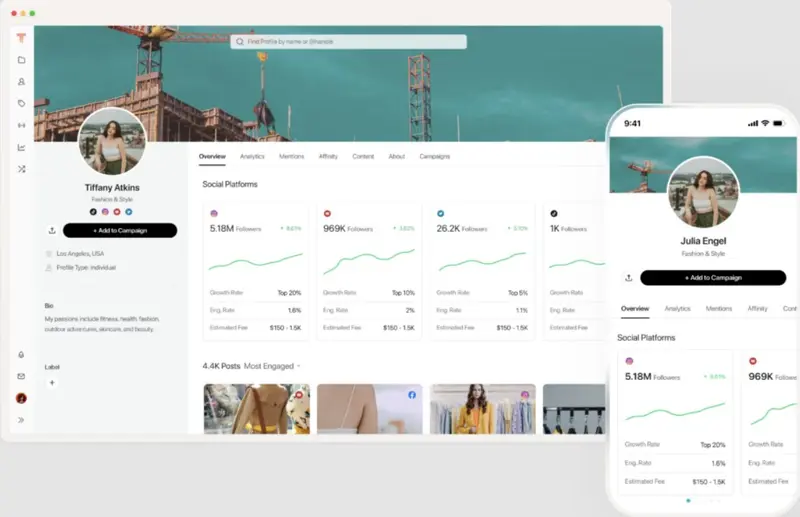
Task: Click the plus button under Label
Action: coord(52,382)
